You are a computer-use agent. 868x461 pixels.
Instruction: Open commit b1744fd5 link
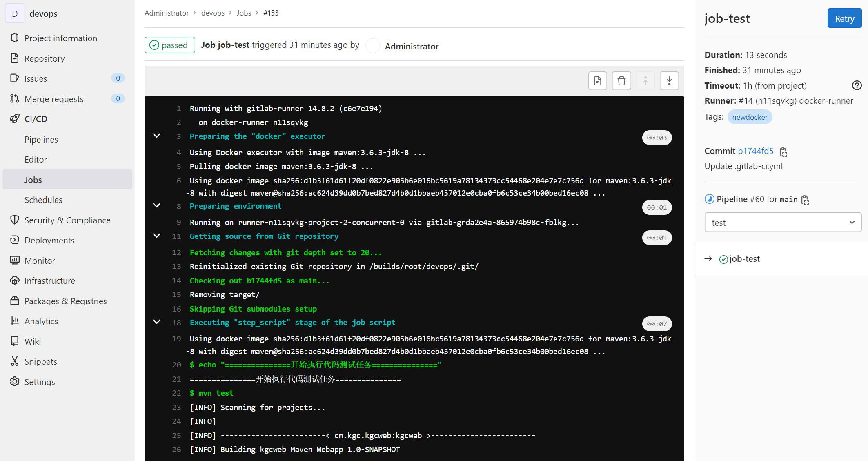[755, 151]
